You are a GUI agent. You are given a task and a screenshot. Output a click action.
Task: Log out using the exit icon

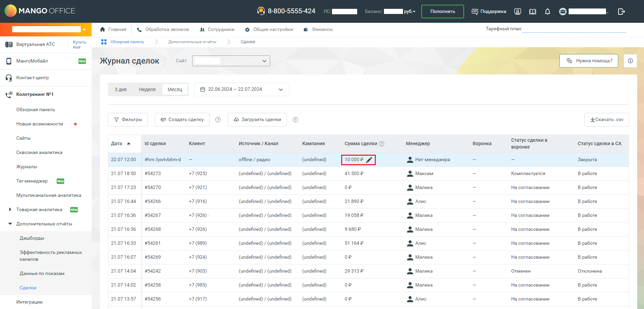pyautogui.click(x=622, y=12)
